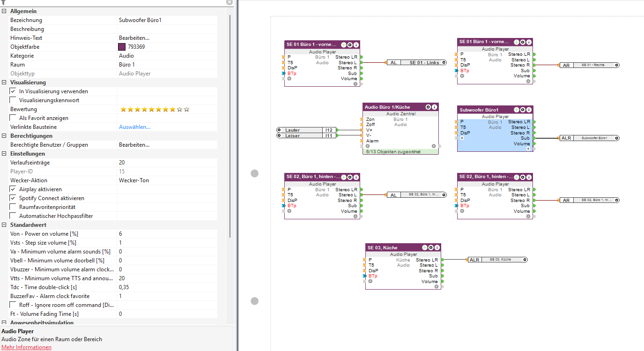Image resolution: width=644 pixels, height=351 pixels.
Task: Open gear settings on Audio Büro 1/Küche block
Action: pyautogui.click(x=428, y=107)
